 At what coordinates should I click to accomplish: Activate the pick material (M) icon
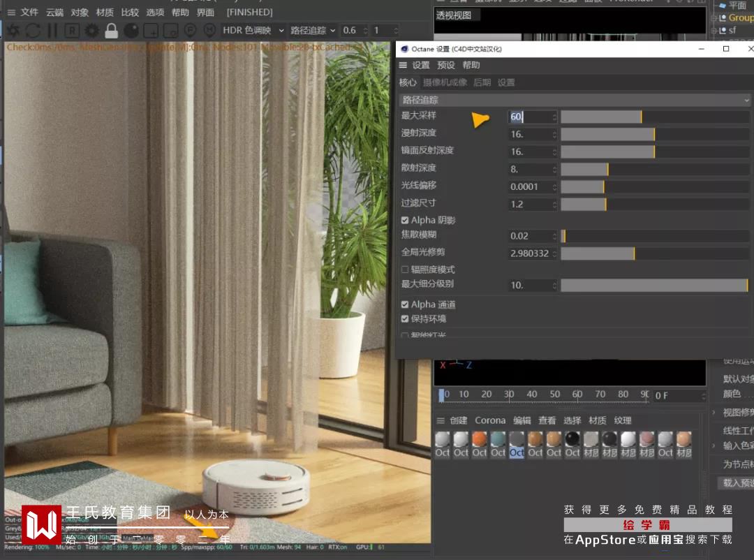209,30
